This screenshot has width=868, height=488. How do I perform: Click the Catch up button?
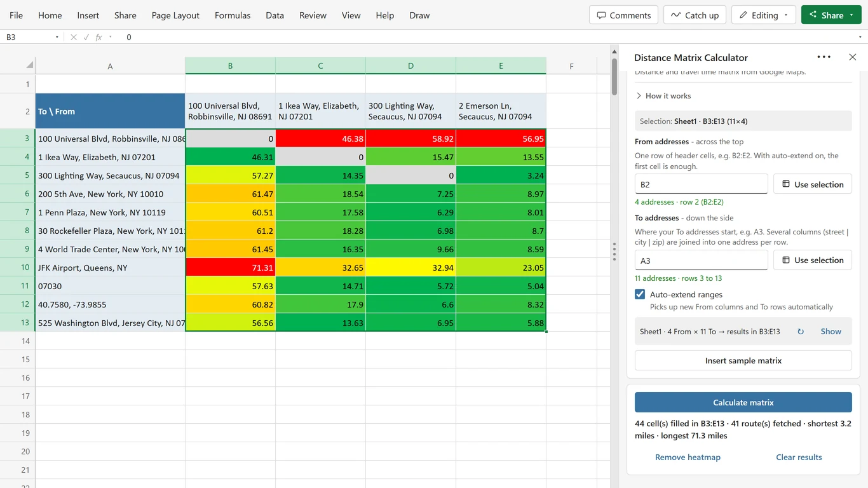point(695,15)
